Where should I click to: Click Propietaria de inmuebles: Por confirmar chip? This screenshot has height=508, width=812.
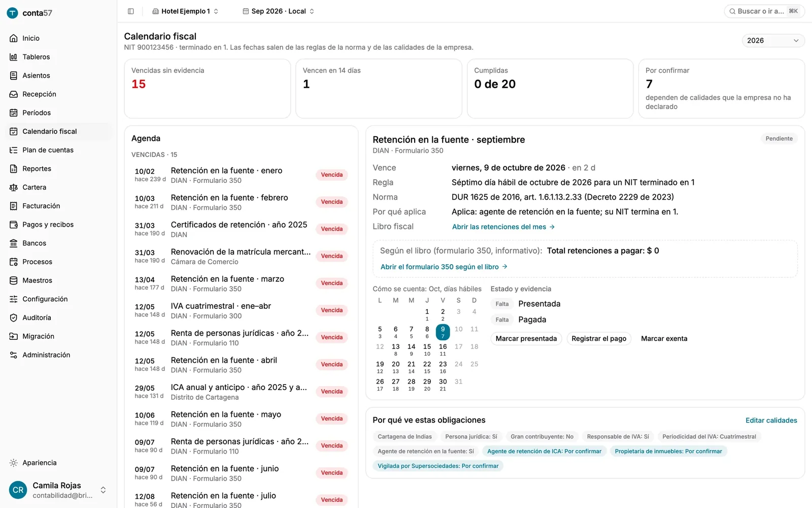(x=668, y=451)
